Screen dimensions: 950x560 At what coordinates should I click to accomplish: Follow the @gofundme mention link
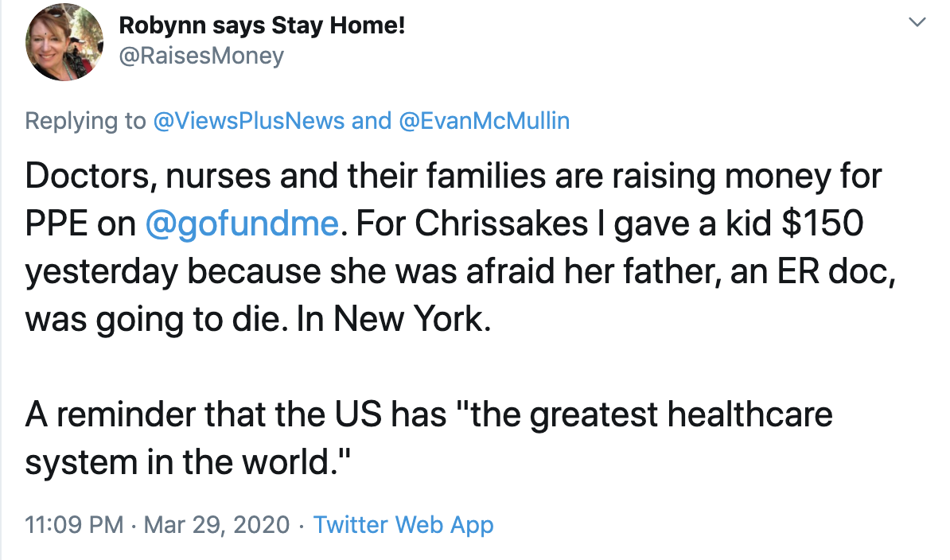(242, 224)
